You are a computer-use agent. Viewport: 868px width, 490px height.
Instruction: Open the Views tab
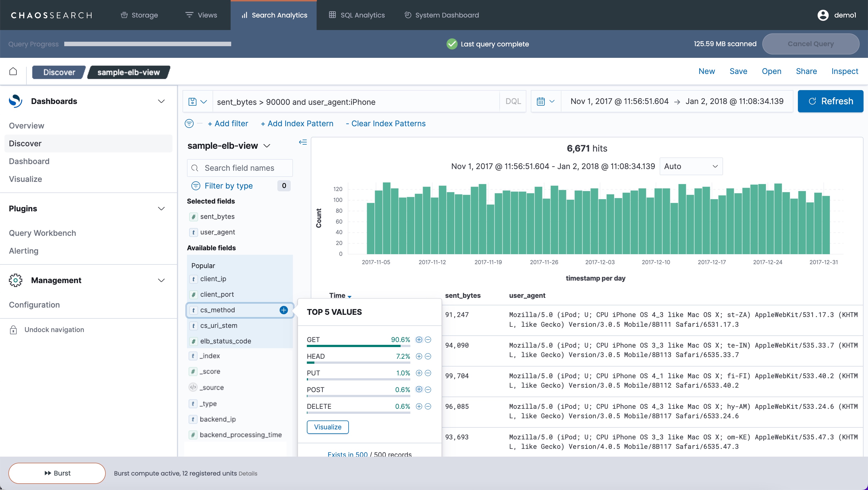(x=201, y=15)
